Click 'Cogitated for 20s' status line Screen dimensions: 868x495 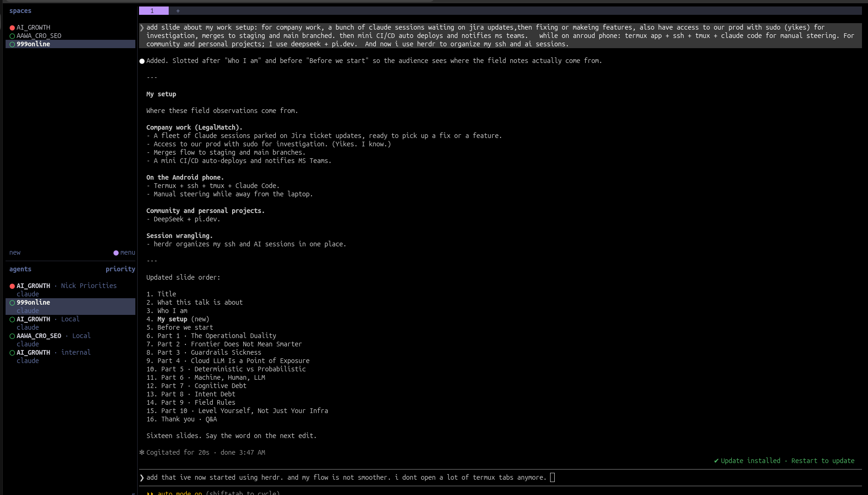202,452
